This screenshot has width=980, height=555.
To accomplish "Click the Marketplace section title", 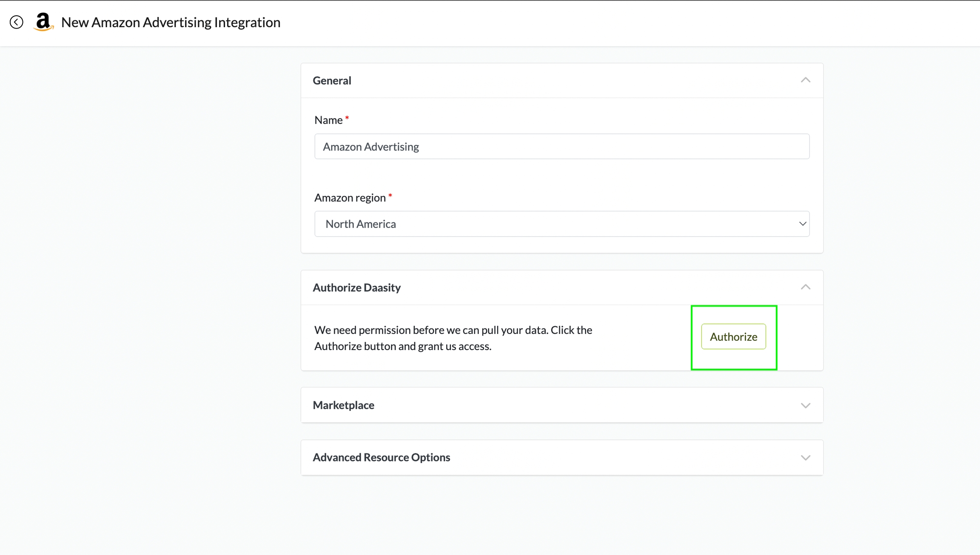I will (343, 405).
